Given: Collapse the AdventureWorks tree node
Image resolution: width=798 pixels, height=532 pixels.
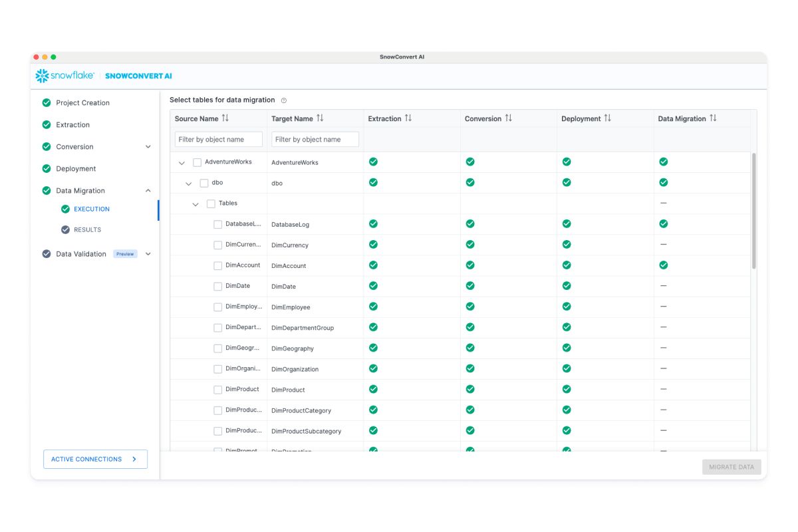Looking at the screenshot, I should coord(182,163).
